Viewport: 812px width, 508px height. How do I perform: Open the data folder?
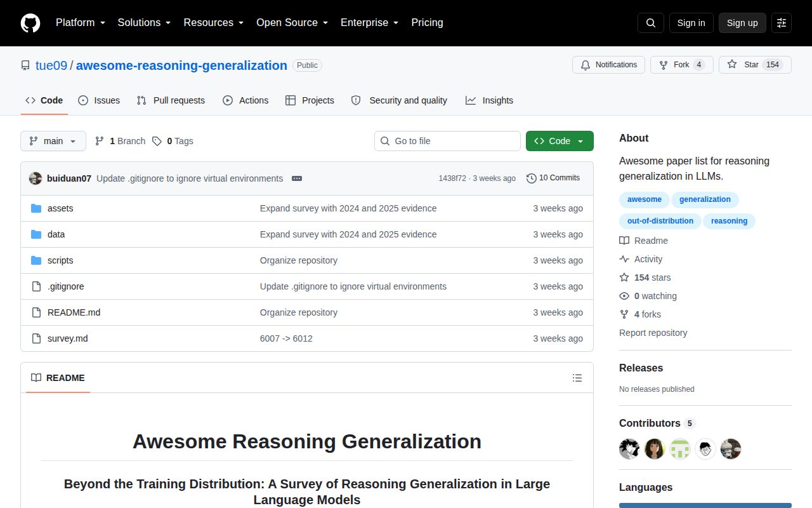pyautogui.click(x=56, y=234)
